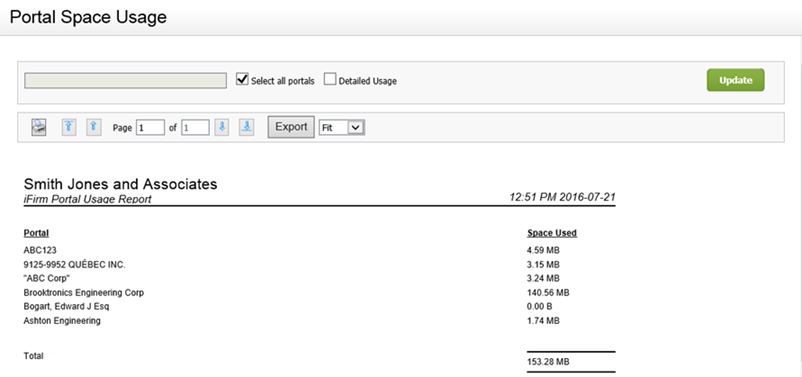802x377 pixels.
Task: Click the Smith Jones and Associates heading
Action: (121, 184)
